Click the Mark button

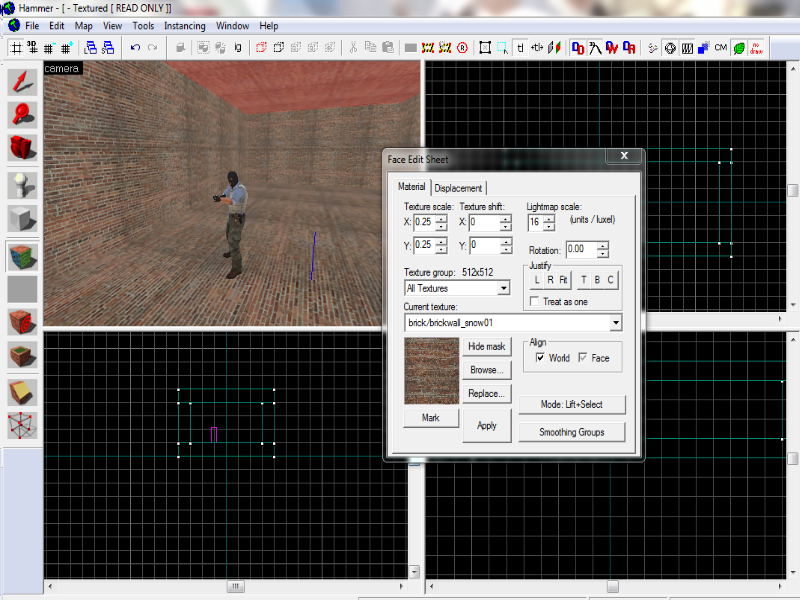[x=431, y=417]
